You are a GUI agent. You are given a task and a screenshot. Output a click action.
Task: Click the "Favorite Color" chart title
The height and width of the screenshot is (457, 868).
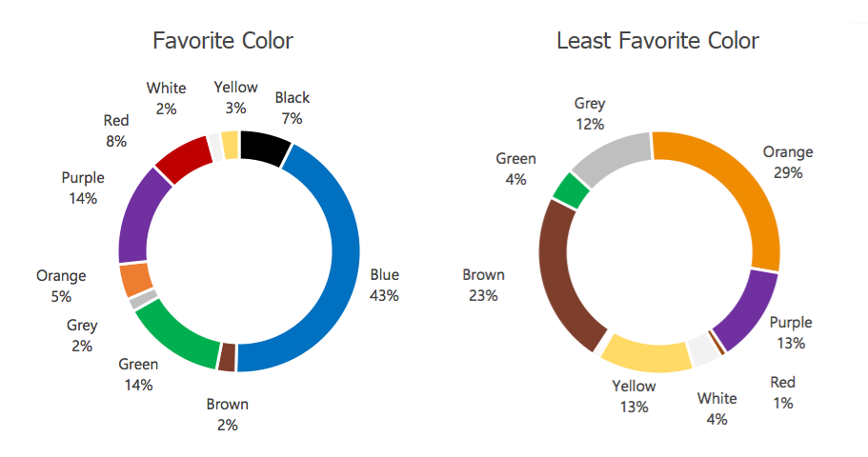223,41
